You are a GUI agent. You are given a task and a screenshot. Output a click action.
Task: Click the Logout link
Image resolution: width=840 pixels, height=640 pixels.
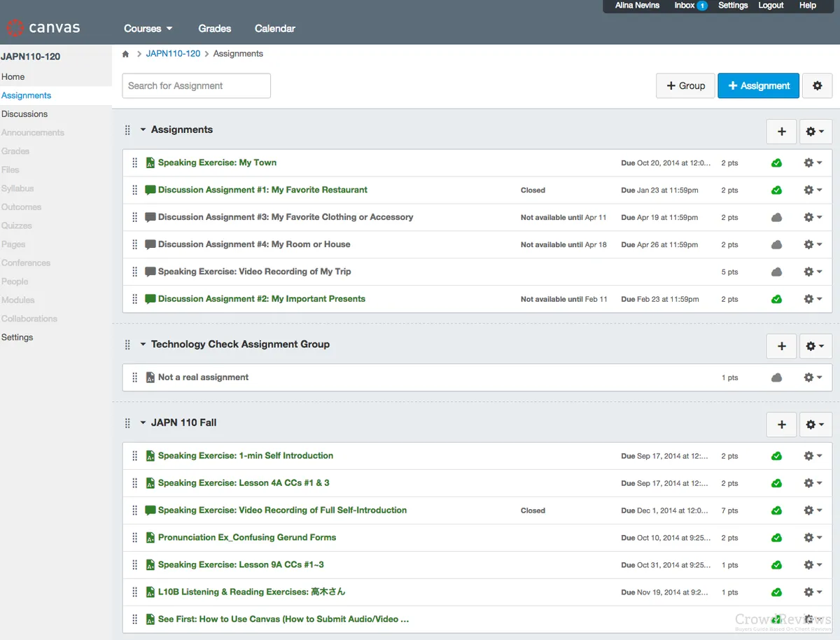771,6
